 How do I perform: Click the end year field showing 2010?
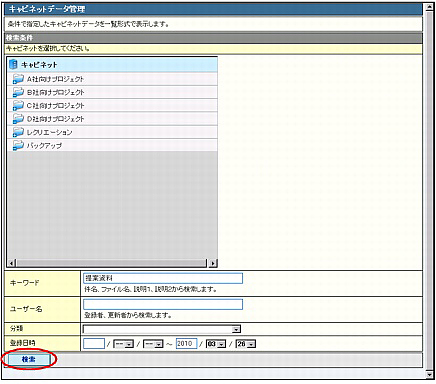point(186,344)
